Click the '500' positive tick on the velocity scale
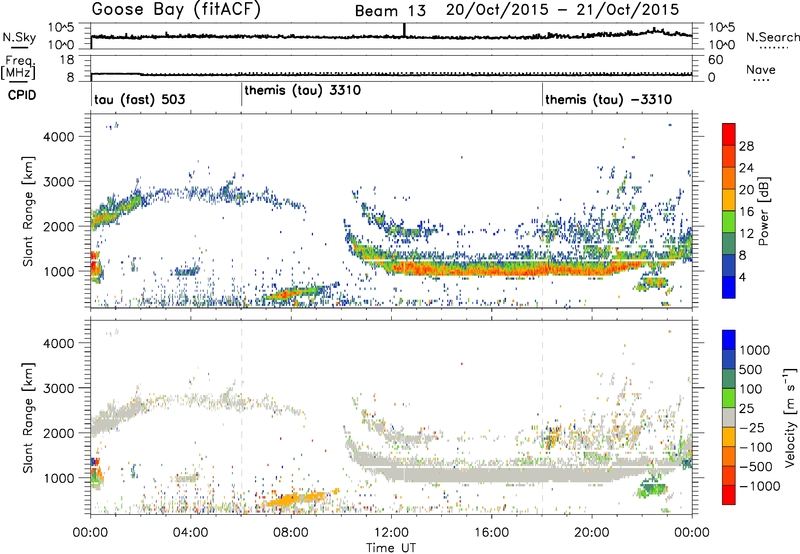 (x=750, y=369)
